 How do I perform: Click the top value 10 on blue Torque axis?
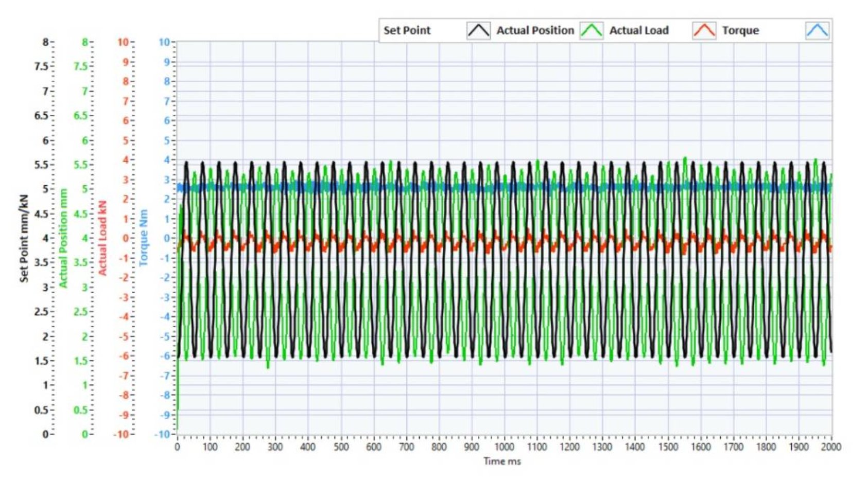point(164,42)
